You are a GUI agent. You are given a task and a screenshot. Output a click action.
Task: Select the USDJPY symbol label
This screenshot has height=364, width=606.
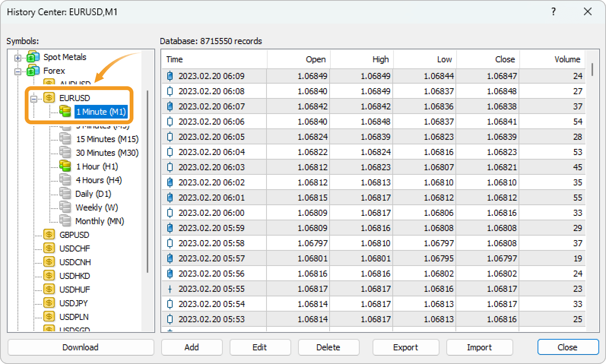pos(73,303)
